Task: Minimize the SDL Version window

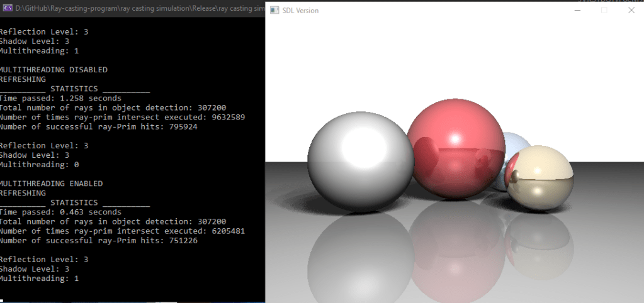Action: coord(576,10)
